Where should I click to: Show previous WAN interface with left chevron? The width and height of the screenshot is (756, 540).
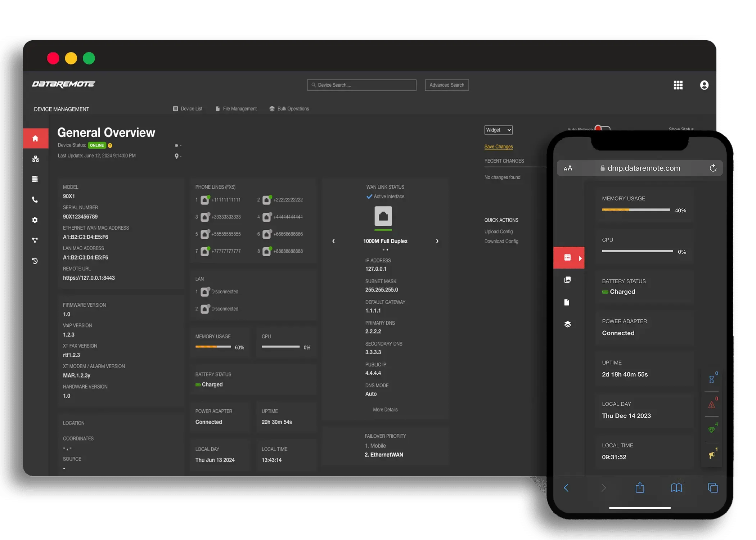pyautogui.click(x=333, y=241)
